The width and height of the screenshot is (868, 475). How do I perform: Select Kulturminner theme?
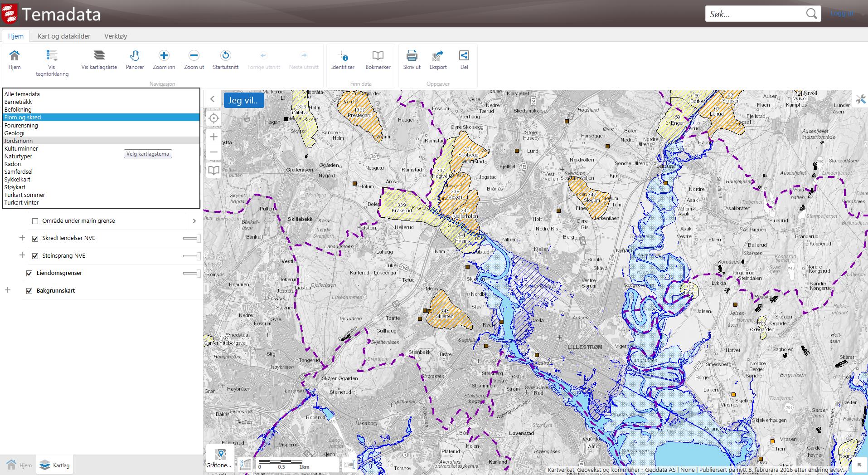[101, 148]
